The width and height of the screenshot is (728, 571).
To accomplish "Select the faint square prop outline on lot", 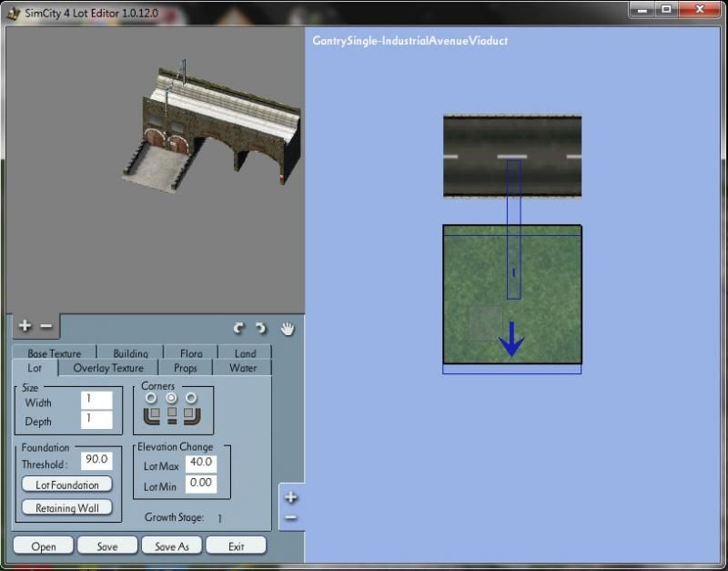I will click(x=486, y=323).
